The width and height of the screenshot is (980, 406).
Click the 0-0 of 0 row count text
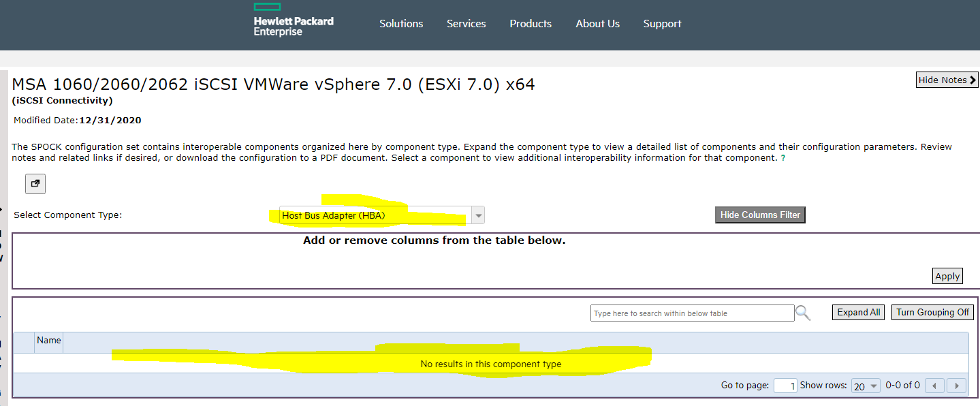pyautogui.click(x=902, y=386)
